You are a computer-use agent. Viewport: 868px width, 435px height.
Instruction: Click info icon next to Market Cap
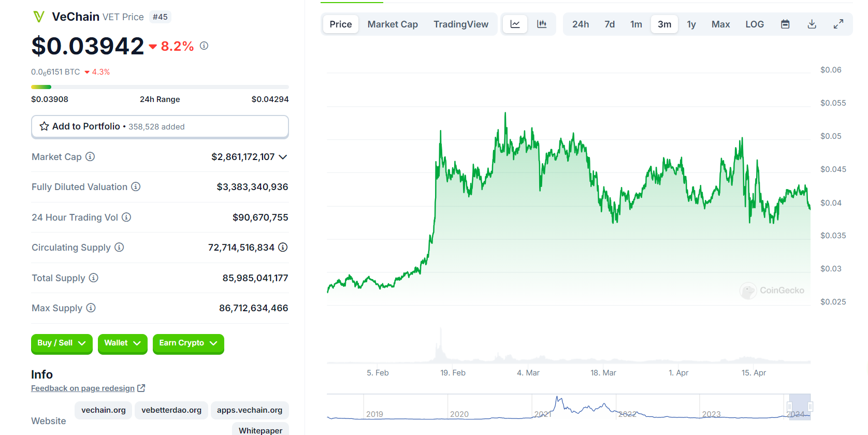coord(90,156)
